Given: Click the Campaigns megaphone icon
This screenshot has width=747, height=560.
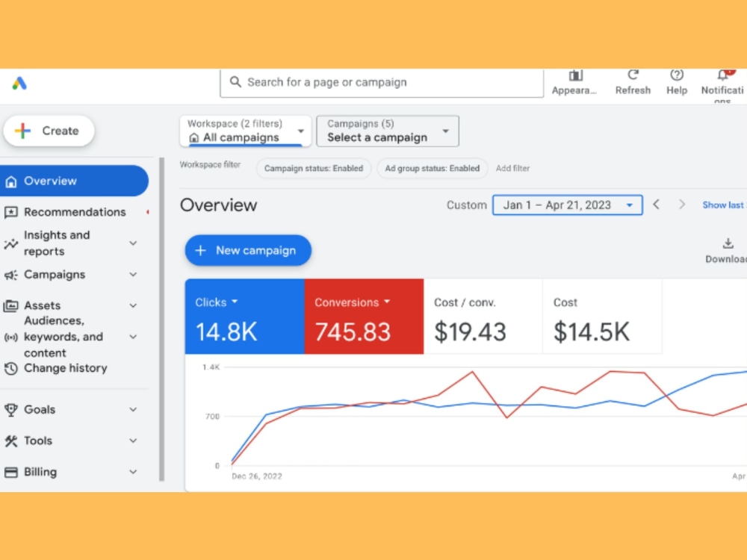Looking at the screenshot, I should (11, 275).
